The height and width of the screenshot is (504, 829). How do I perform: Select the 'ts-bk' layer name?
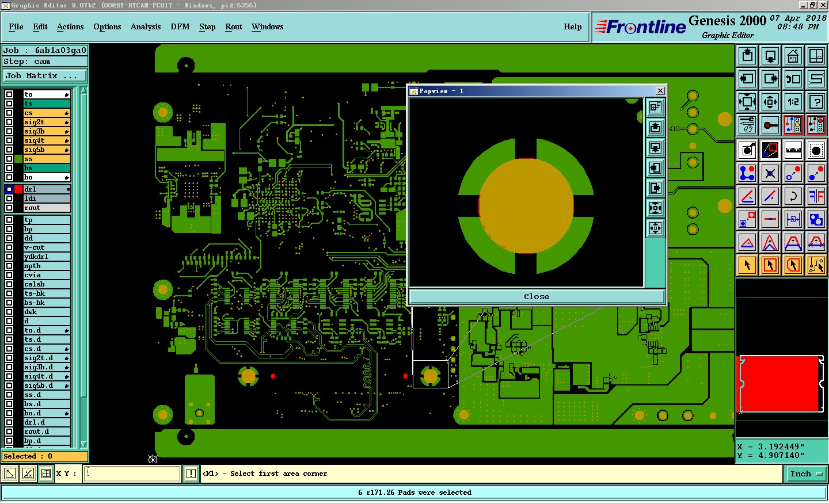46,293
